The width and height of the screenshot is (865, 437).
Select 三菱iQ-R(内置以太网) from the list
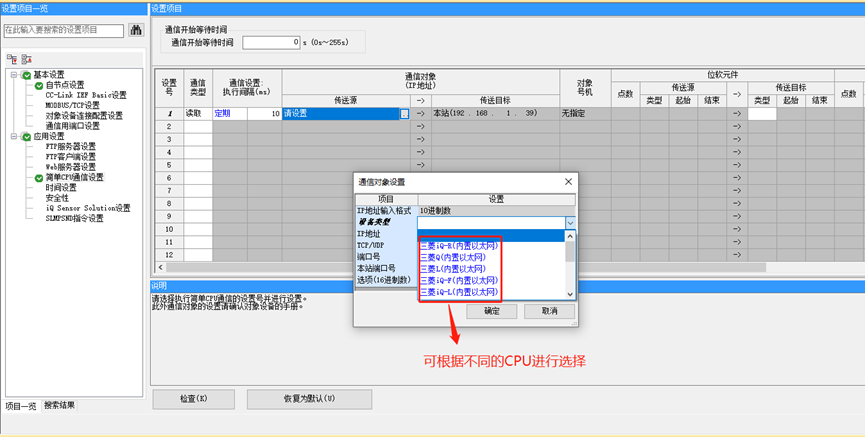click(459, 245)
